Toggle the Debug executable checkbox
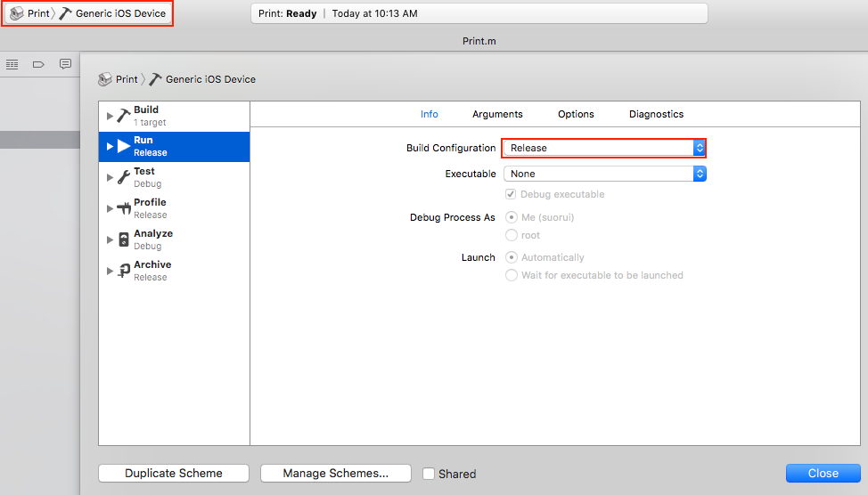This screenshot has width=868, height=495. [511, 194]
